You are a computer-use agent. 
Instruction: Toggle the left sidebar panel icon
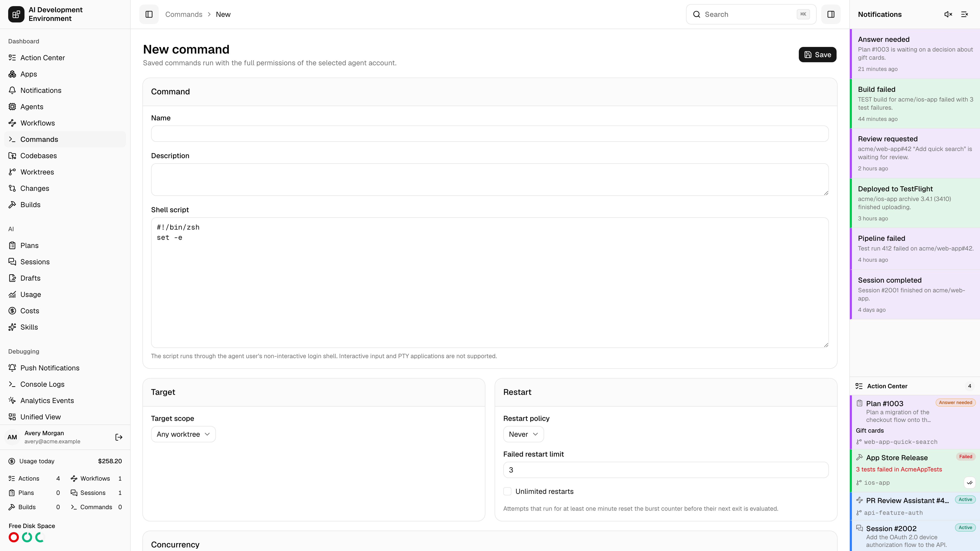pyautogui.click(x=149, y=15)
